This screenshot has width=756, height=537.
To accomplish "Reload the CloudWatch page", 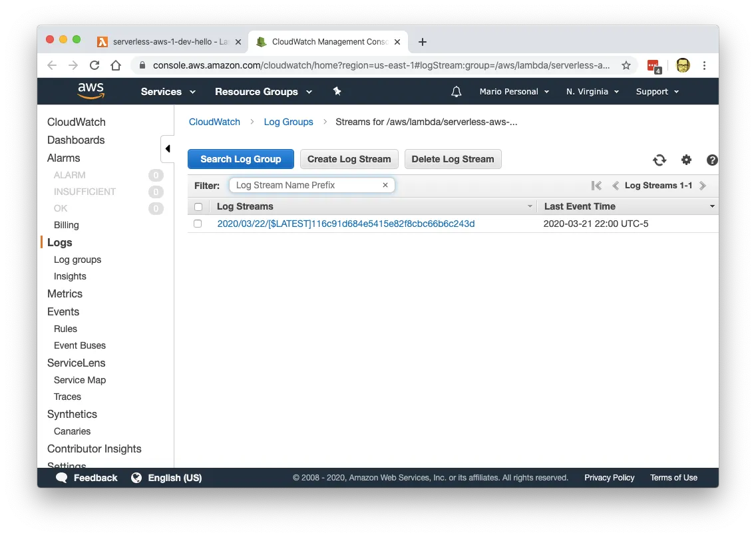I will [x=94, y=66].
